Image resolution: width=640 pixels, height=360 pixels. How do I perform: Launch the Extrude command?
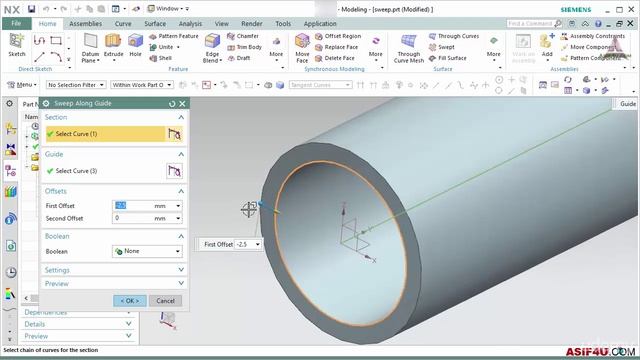coord(113,46)
